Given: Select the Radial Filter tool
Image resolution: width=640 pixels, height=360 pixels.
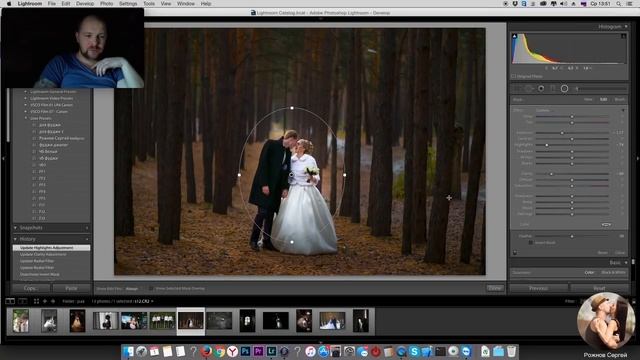Looking at the screenshot, I should [564, 89].
